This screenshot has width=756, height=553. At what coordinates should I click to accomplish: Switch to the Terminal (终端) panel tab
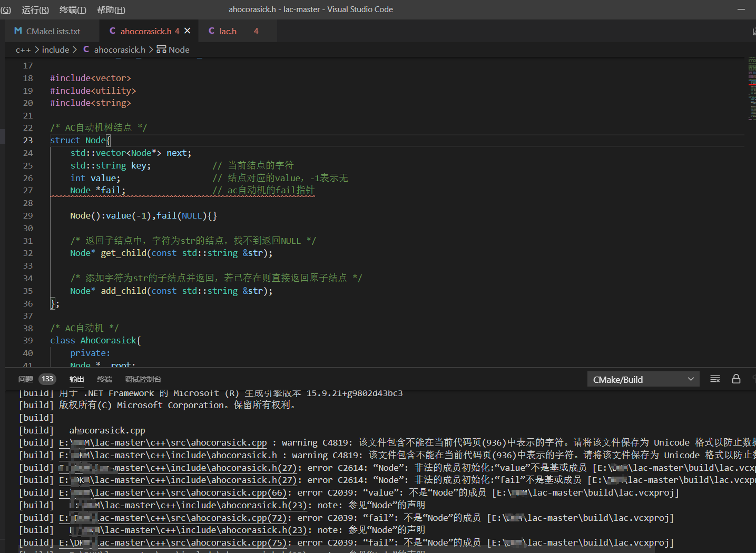click(x=104, y=379)
